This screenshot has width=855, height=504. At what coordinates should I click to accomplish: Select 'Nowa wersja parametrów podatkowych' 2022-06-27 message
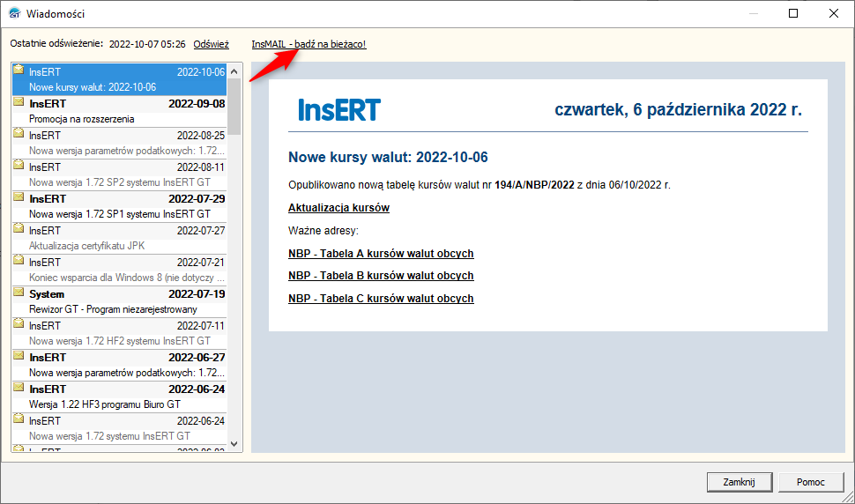click(119, 365)
